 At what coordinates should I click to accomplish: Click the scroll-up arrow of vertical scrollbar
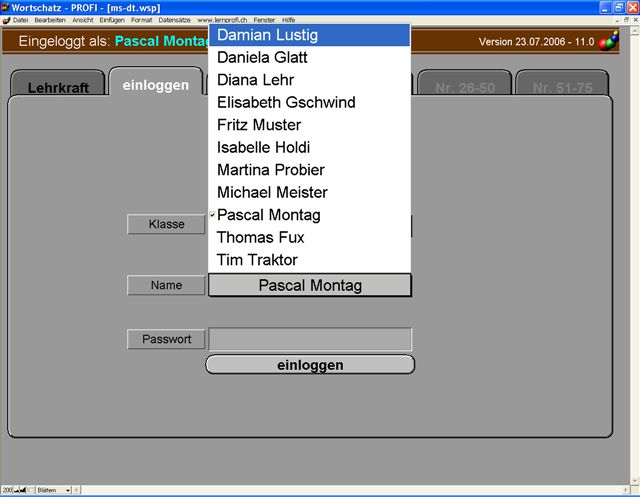tap(635, 29)
